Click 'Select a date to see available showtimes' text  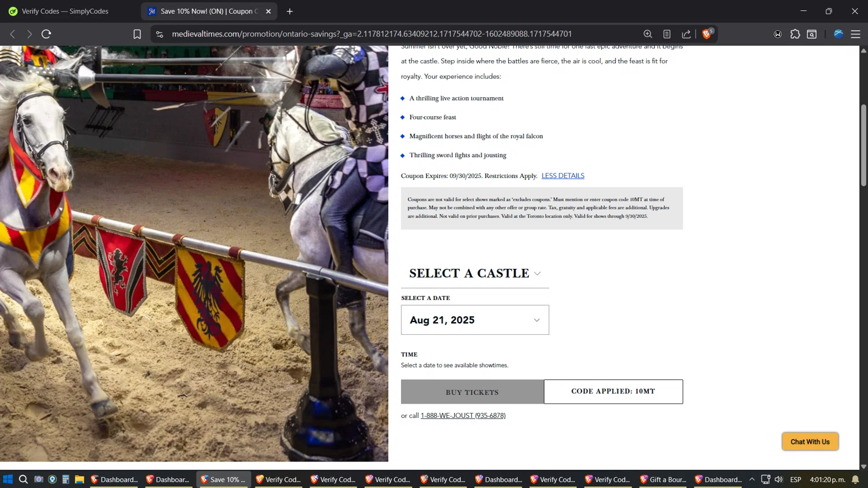pyautogui.click(x=454, y=365)
